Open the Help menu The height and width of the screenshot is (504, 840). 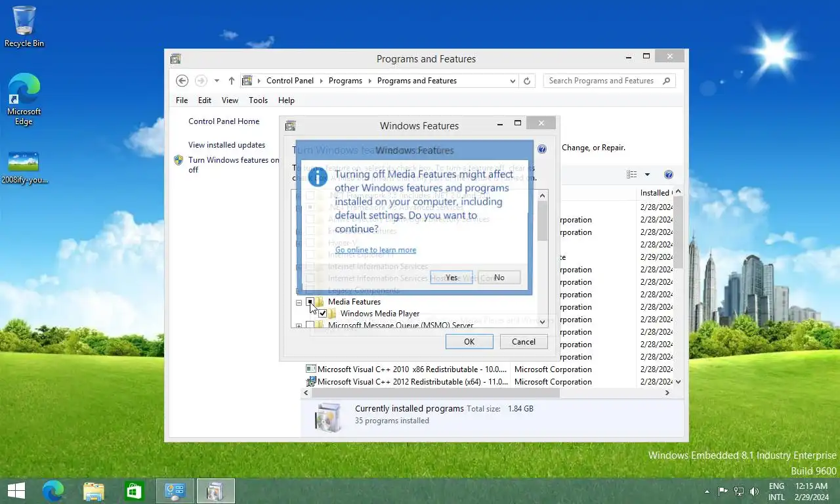(x=286, y=100)
